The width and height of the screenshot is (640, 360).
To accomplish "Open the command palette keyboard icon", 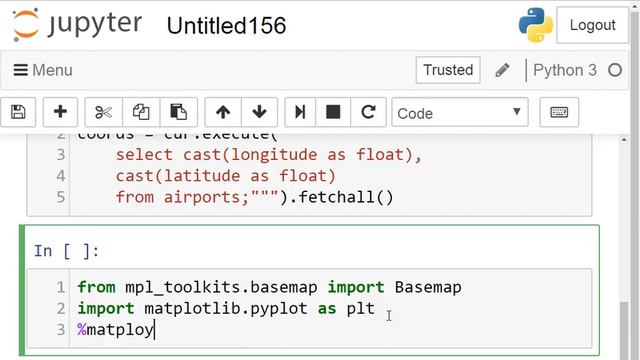I will click(559, 112).
